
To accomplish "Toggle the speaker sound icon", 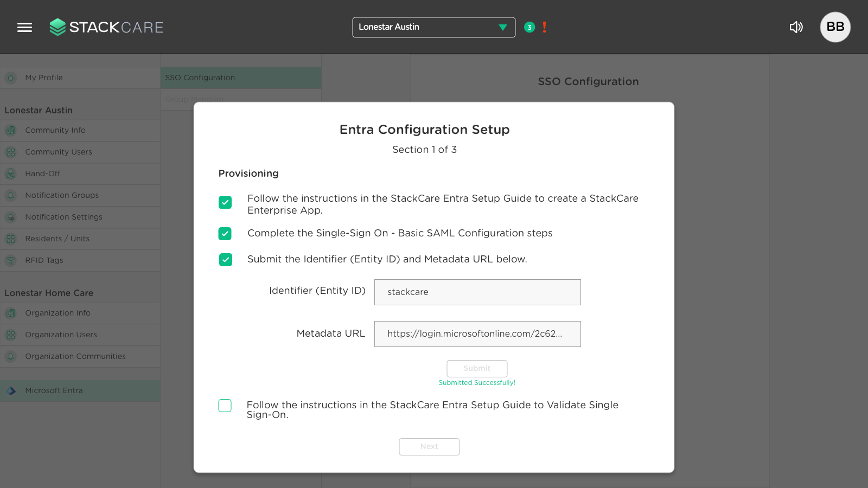I will [x=796, y=27].
